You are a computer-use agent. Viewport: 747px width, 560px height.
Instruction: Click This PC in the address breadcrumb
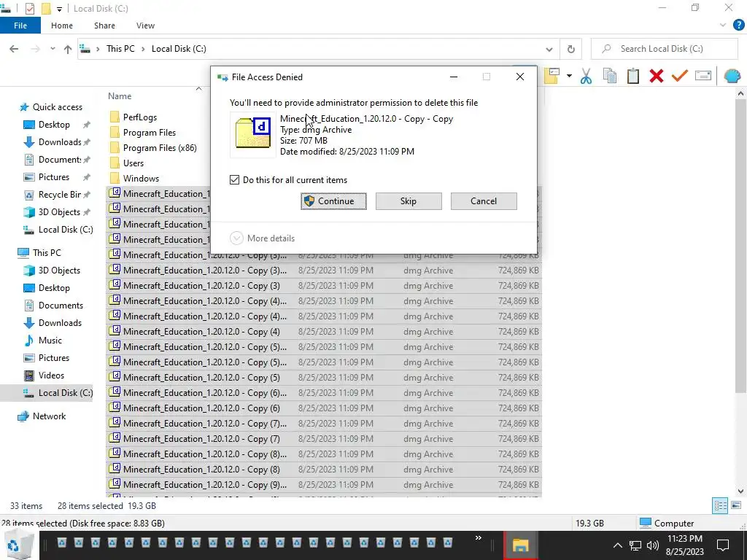(120, 49)
